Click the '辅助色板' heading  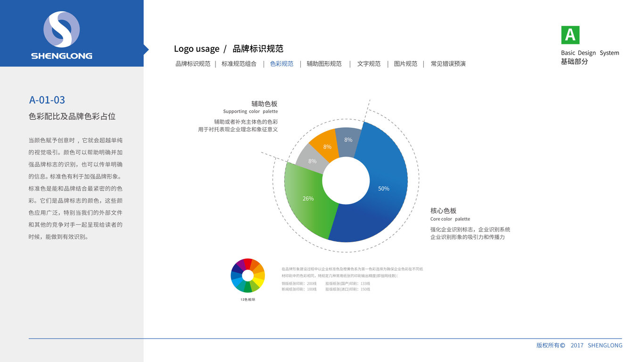pos(264,104)
